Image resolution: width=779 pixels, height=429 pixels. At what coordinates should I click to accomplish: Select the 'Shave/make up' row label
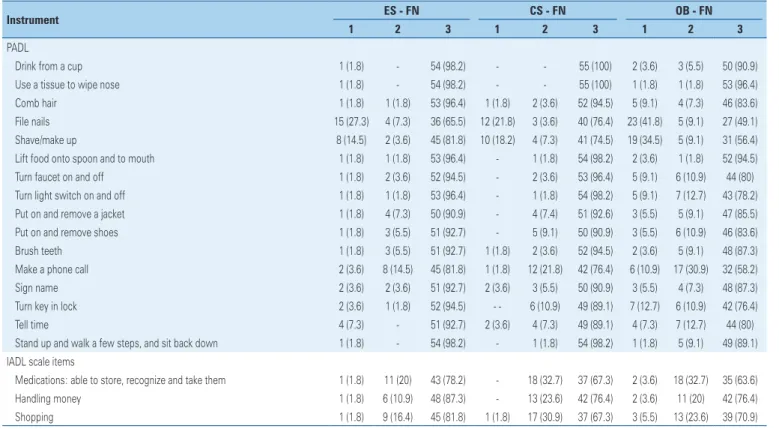click(x=46, y=140)
